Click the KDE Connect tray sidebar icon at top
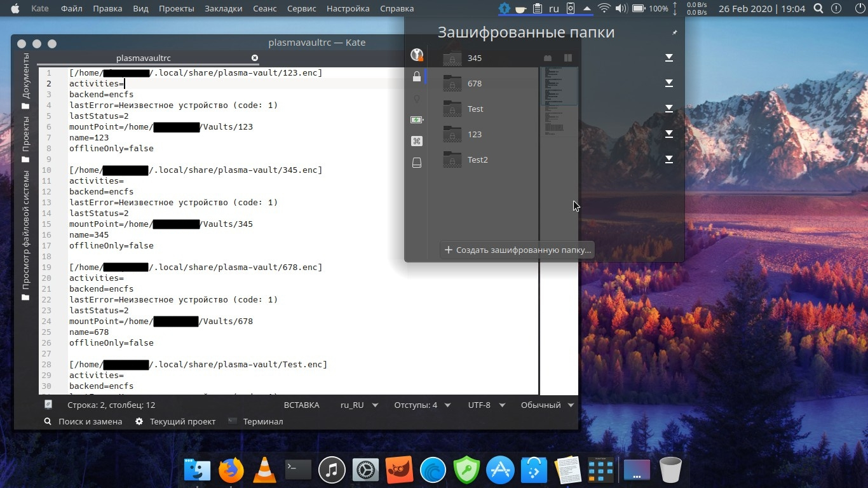 (x=417, y=55)
